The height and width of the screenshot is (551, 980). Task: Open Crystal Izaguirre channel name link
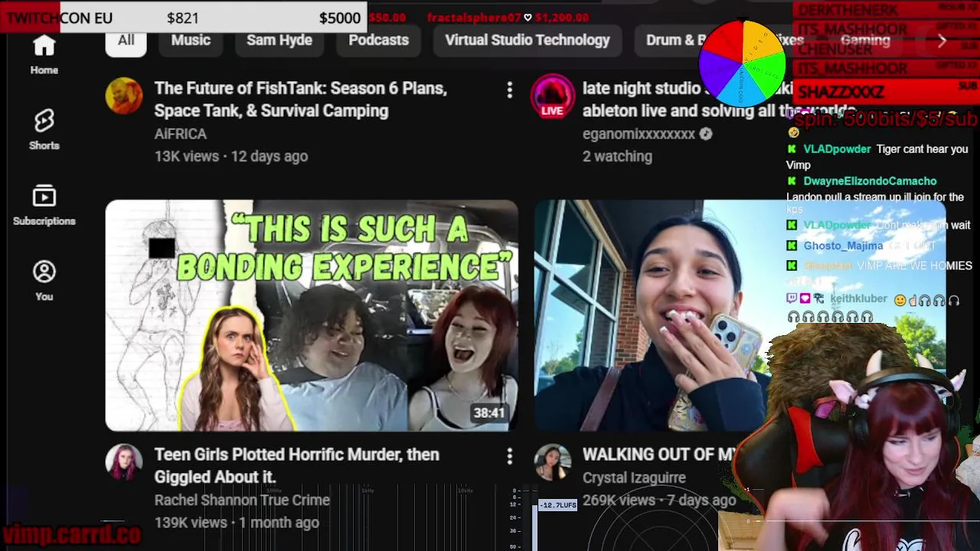634,478
